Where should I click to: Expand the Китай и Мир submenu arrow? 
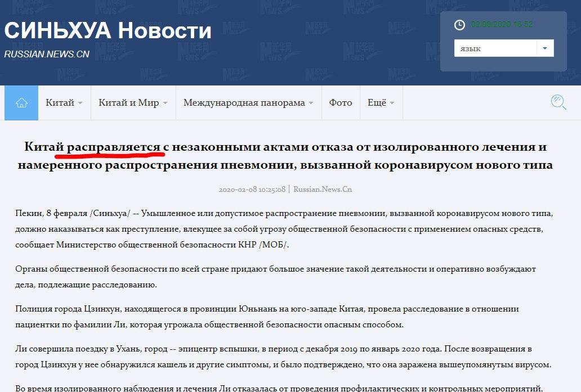tap(165, 103)
